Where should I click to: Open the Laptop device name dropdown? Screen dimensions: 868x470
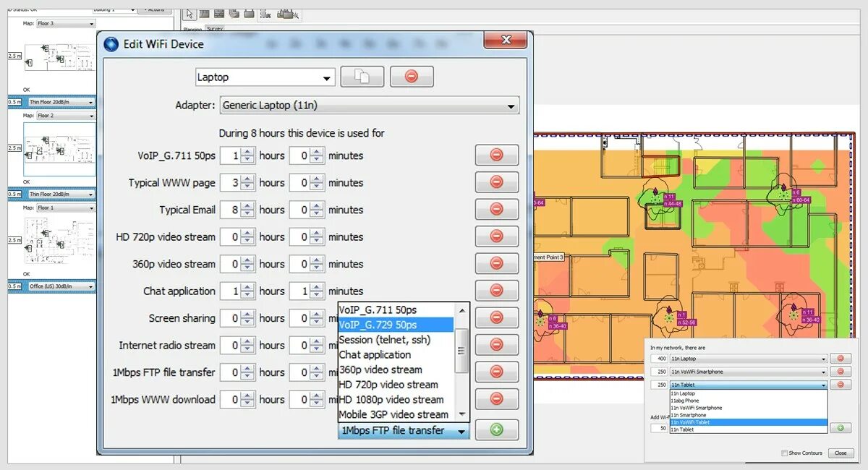point(265,77)
